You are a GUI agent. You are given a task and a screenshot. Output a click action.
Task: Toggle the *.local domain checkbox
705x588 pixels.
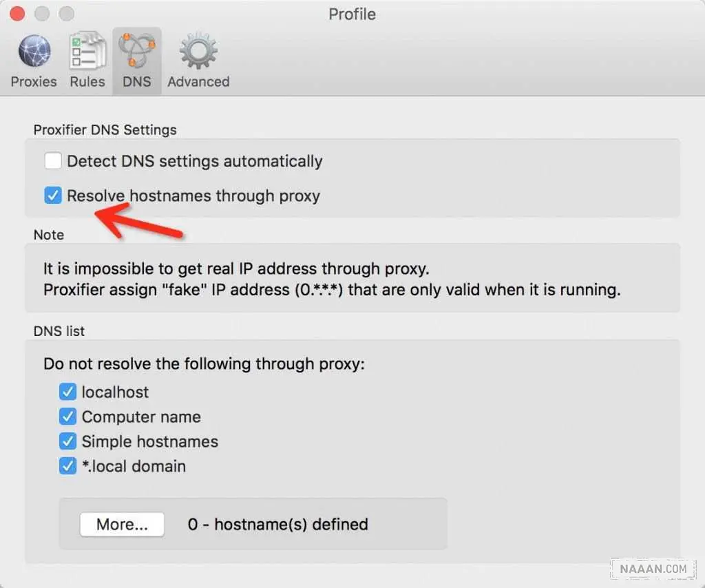[x=67, y=467]
